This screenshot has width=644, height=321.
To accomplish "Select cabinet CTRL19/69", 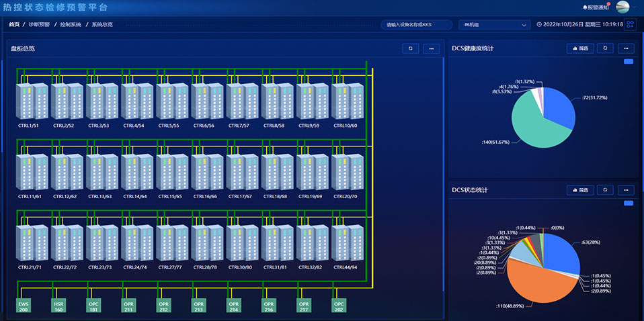I will (312, 173).
